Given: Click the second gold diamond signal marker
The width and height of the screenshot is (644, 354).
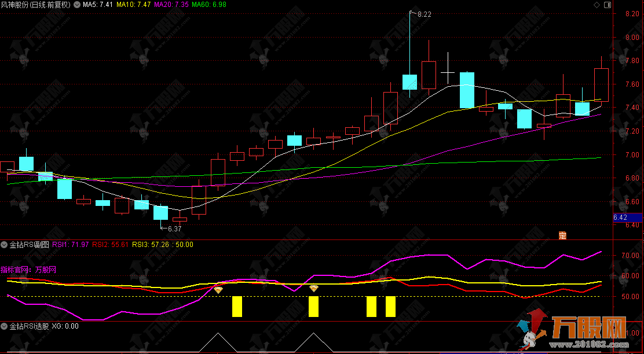Looking at the screenshot, I should (314, 287).
